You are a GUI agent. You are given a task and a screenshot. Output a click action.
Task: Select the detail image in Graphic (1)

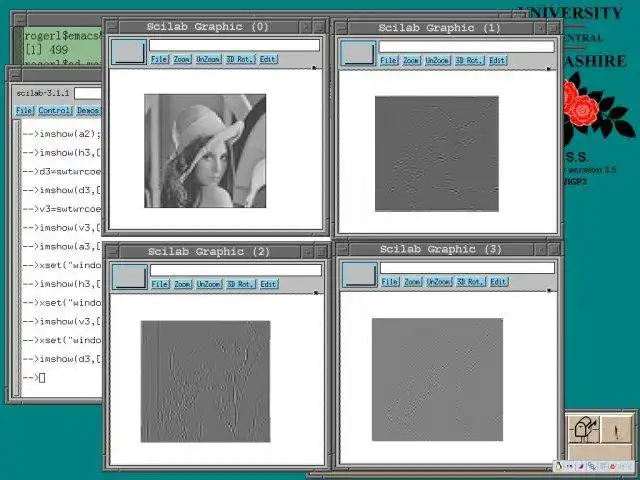437,154
